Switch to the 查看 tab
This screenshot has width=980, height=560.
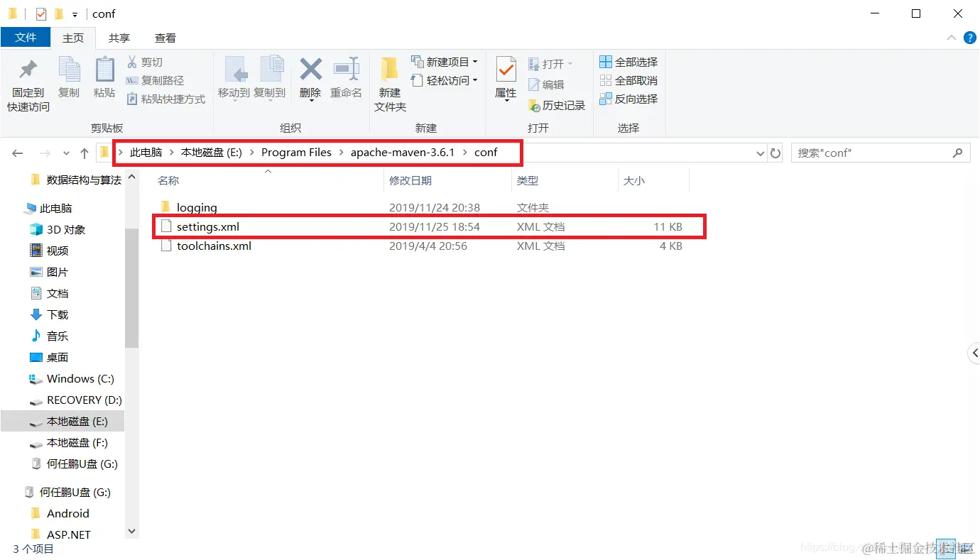[x=165, y=37]
